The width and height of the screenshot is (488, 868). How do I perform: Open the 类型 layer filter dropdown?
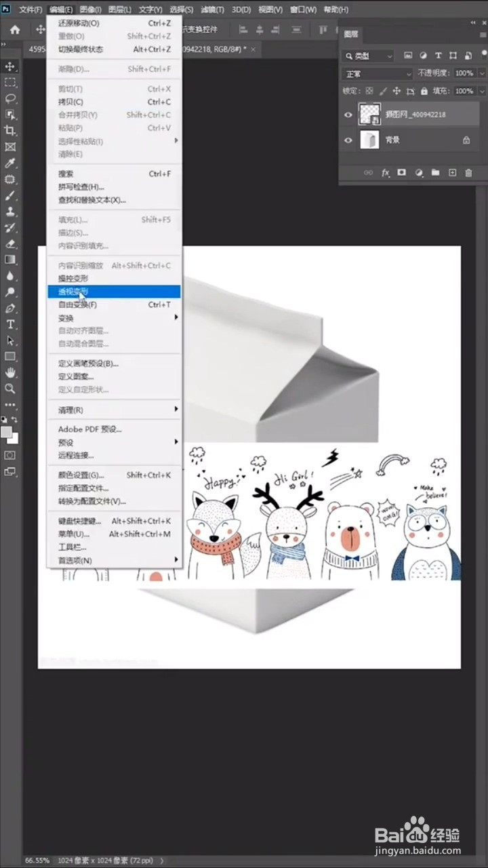click(368, 56)
